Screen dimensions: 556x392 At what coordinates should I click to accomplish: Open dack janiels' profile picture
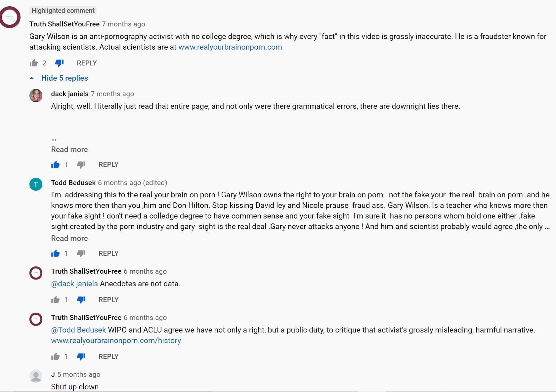point(36,96)
